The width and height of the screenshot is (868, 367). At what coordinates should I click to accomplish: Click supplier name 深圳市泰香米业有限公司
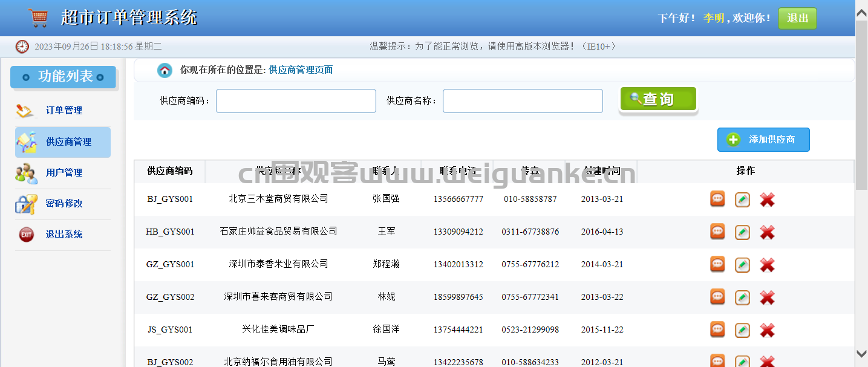point(278,264)
